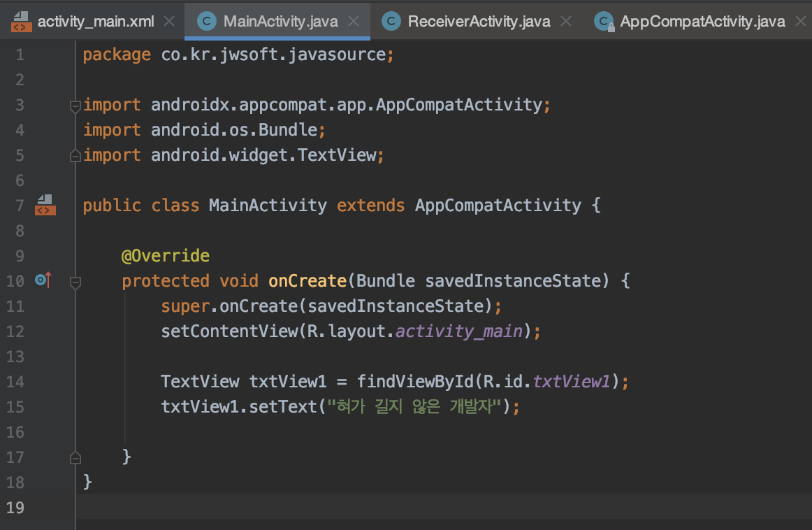The height and width of the screenshot is (530, 812).
Task: Click the override method gutter icon on line 10
Action: click(x=43, y=280)
